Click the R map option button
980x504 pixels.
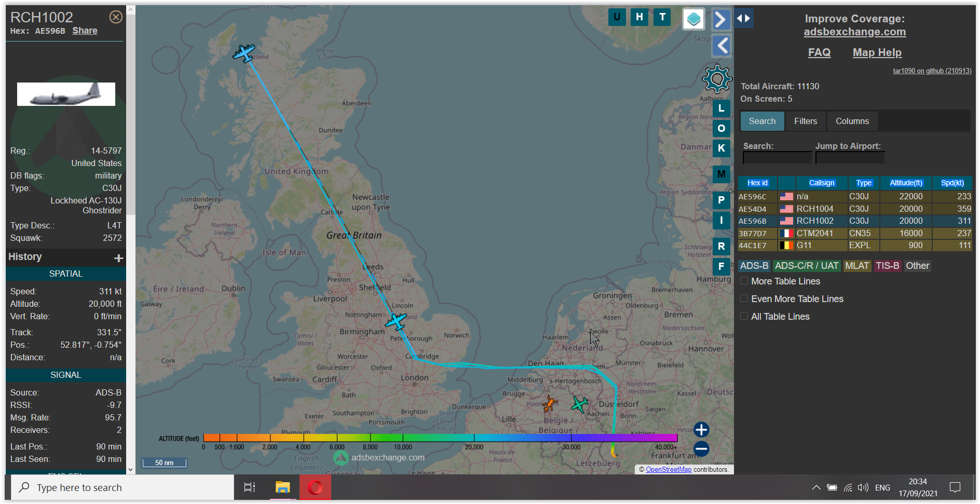[722, 246]
